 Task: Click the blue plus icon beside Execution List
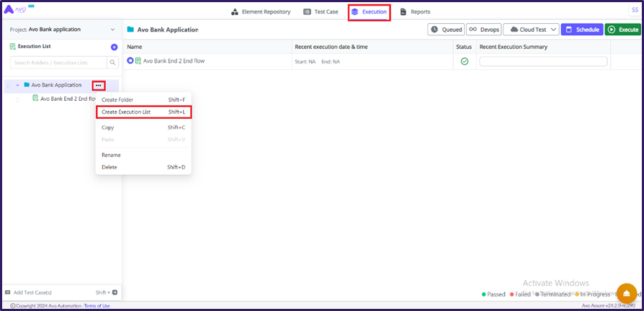[x=114, y=47]
